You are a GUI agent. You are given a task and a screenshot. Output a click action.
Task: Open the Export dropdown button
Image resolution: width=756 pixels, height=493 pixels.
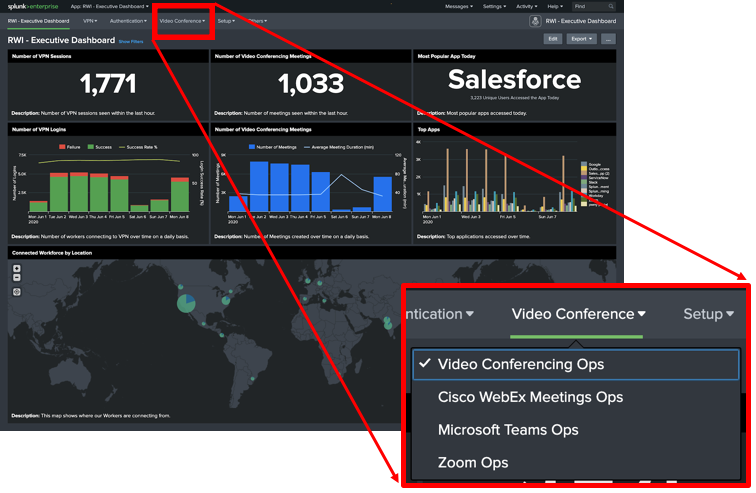pyautogui.click(x=581, y=39)
